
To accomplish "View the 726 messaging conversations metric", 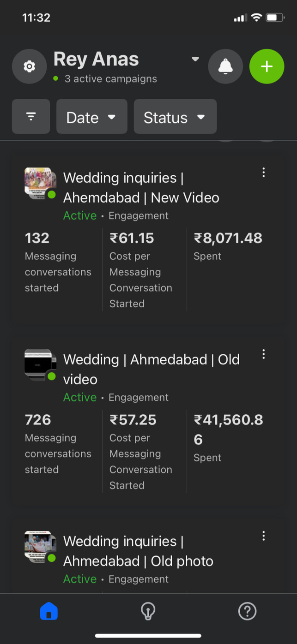I will 38,420.
